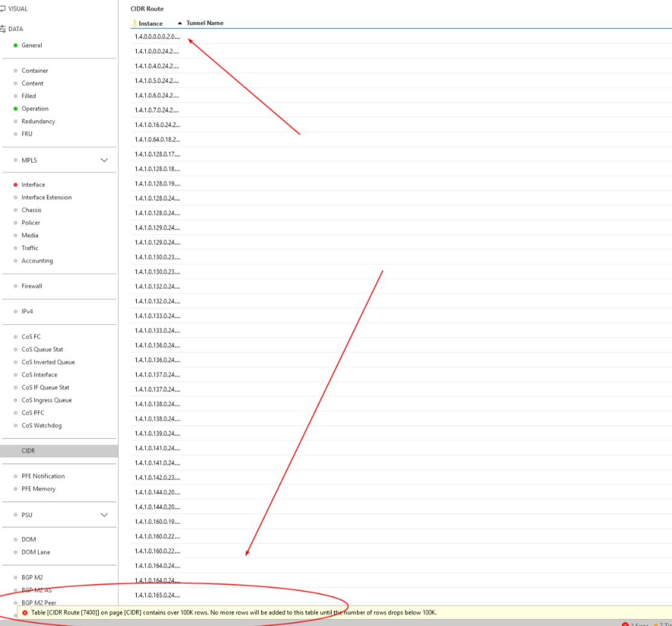Image resolution: width=672 pixels, height=626 pixels.
Task: Select row 1.4.0.0.0.0.0.2.0 in CIDR Route table
Action: [157, 37]
